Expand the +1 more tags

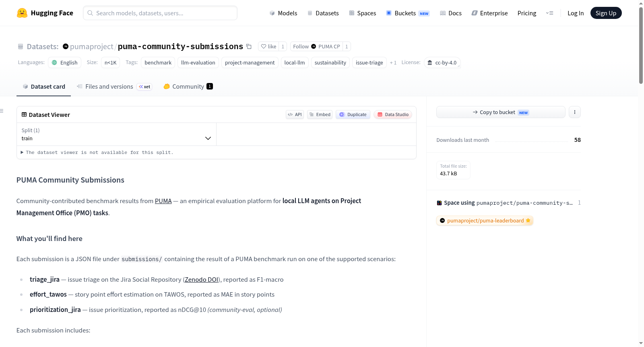(x=393, y=62)
